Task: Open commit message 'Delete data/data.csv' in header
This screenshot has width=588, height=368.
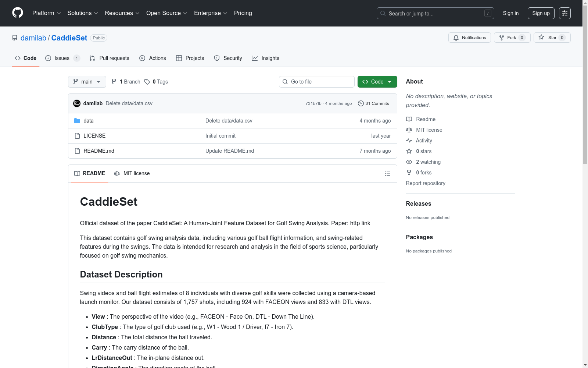Action: pos(129,103)
